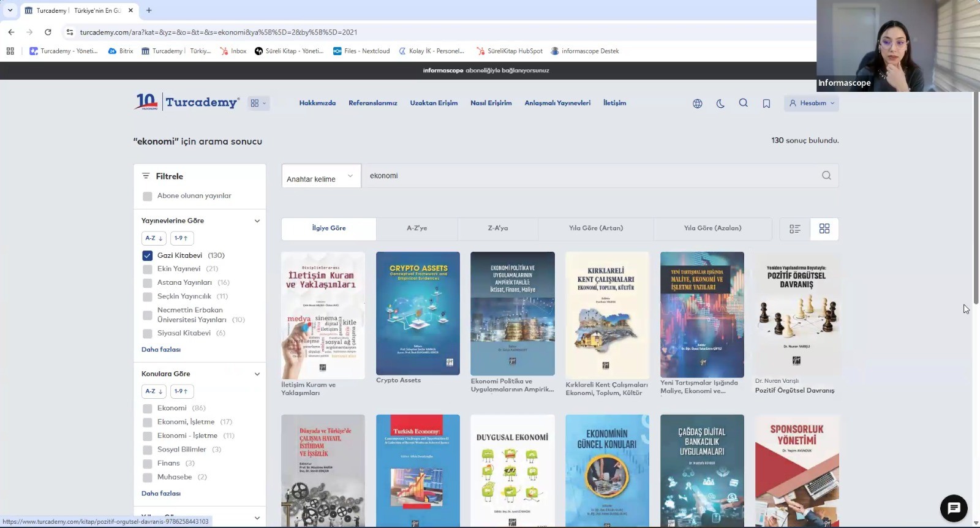
Task: Open Hakkımızda menu item
Action: point(317,103)
